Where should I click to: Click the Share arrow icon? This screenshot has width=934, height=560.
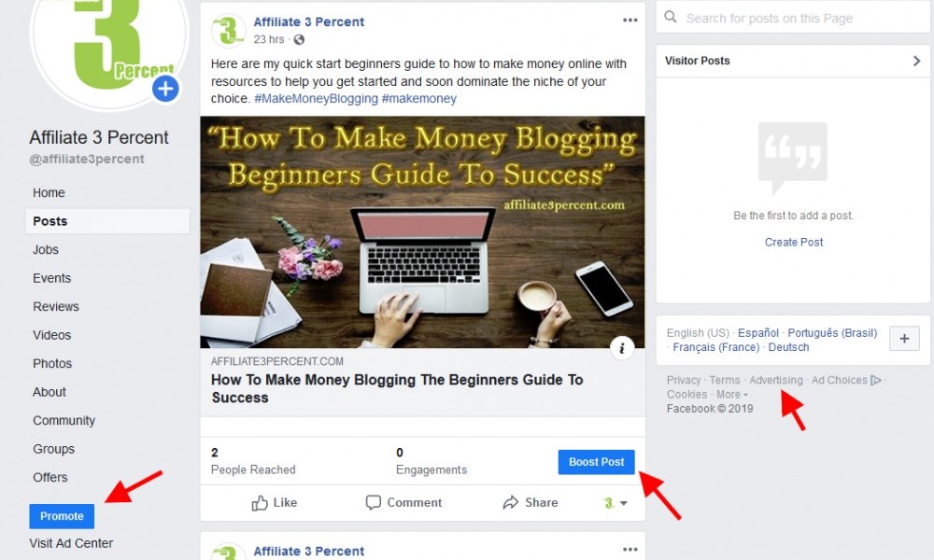coord(511,503)
